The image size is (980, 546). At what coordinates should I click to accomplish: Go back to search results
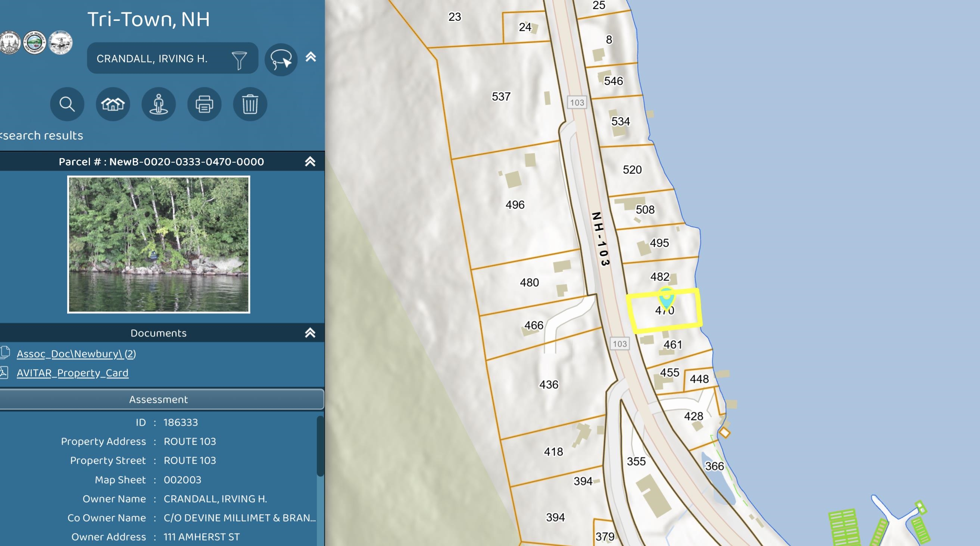pyautogui.click(x=42, y=135)
